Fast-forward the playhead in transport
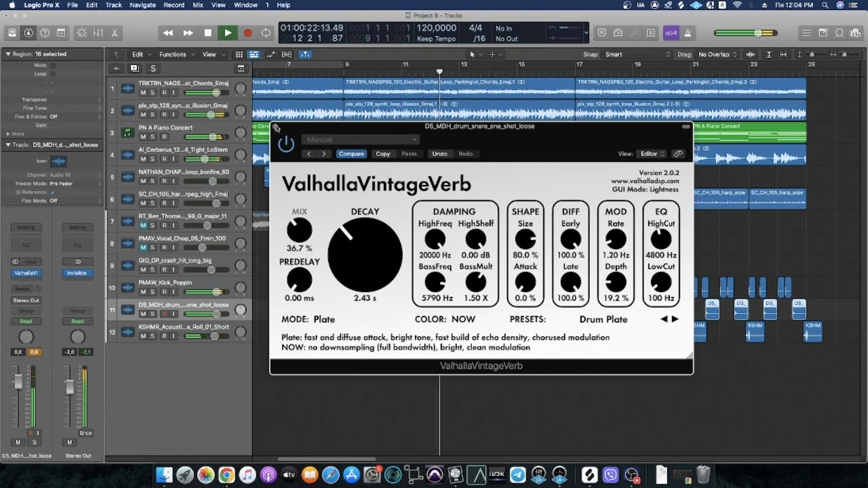 coord(188,33)
